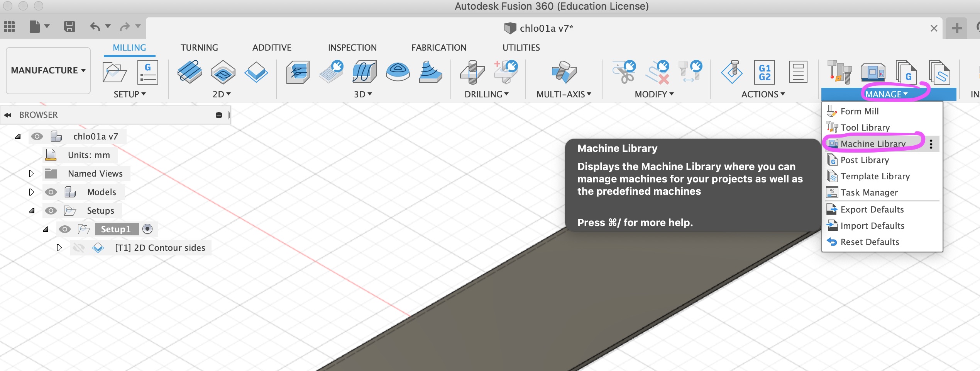
Task: Toggle visibility eye of Setup1
Action: [65, 229]
